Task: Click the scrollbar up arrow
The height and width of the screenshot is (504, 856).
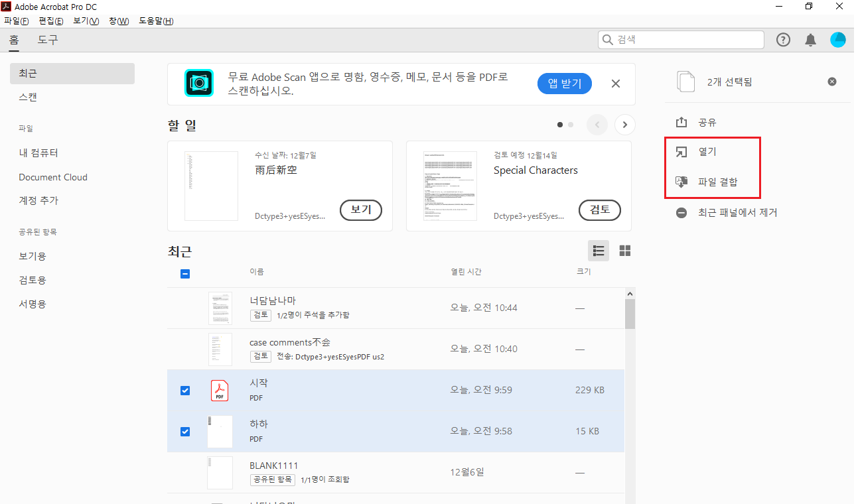Action: [630, 293]
